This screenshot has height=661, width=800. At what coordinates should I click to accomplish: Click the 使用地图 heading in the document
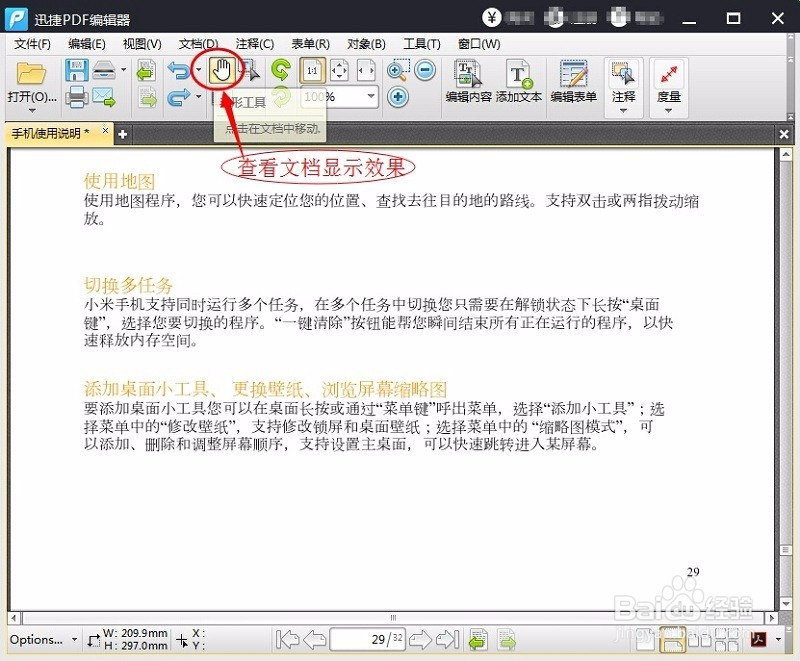click(119, 181)
